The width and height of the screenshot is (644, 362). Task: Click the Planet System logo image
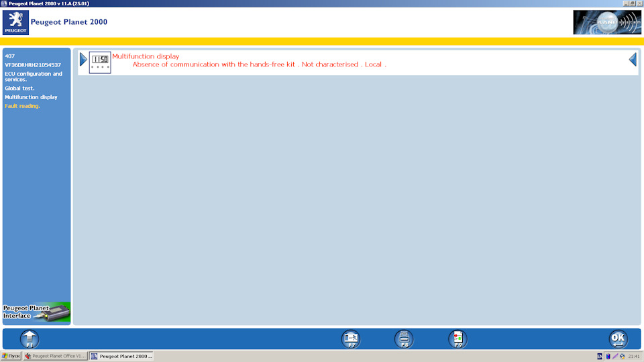click(607, 22)
